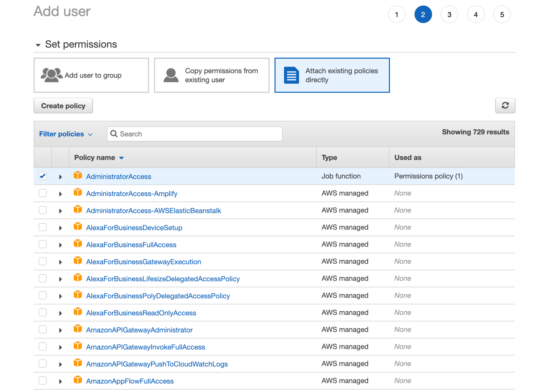Click the policy Search input field
The image size is (547, 392).
pyautogui.click(x=195, y=134)
